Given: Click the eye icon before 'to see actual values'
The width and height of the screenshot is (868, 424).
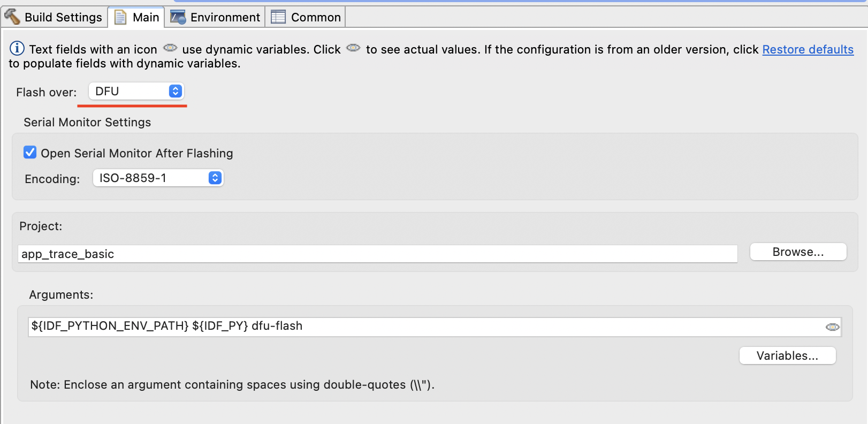Looking at the screenshot, I should coord(353,48).
